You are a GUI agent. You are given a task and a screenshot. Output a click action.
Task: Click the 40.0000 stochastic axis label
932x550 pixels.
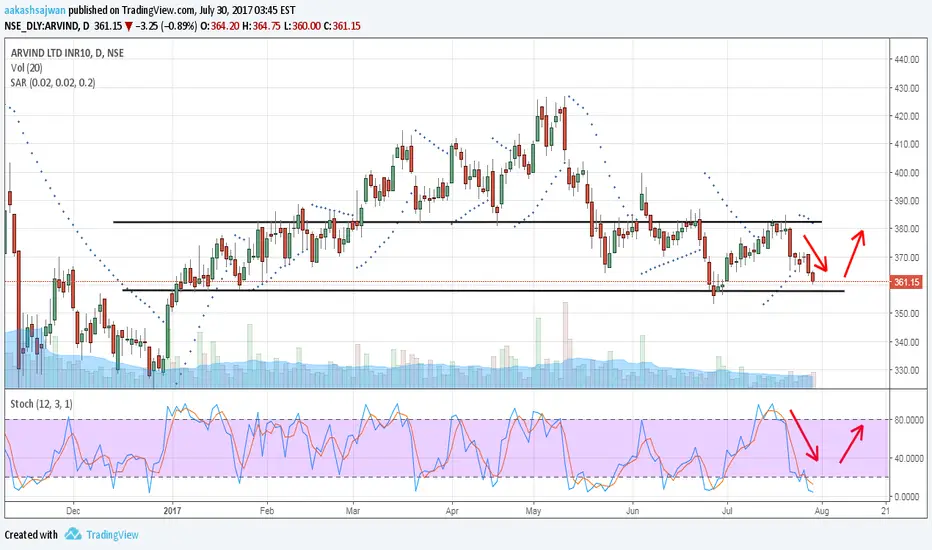(x=909, y=458)
